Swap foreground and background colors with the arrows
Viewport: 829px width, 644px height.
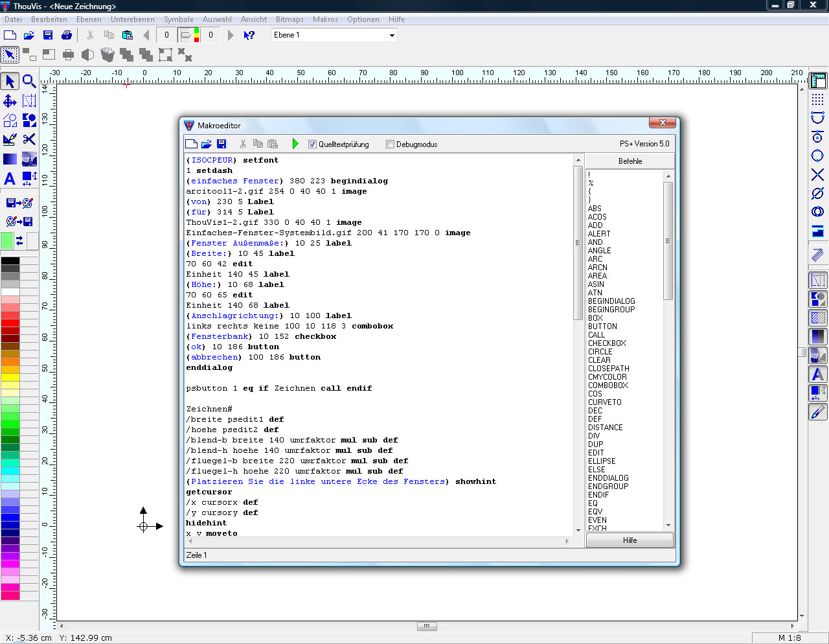[x=19, y=241]
